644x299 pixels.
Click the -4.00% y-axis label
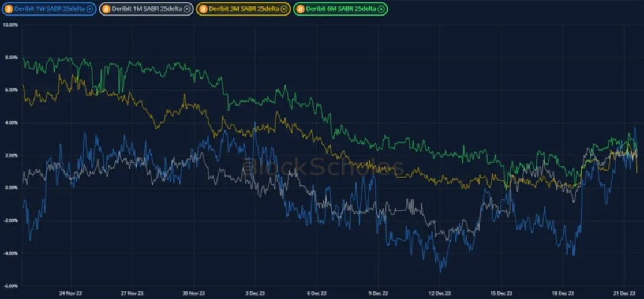point(11,253)
